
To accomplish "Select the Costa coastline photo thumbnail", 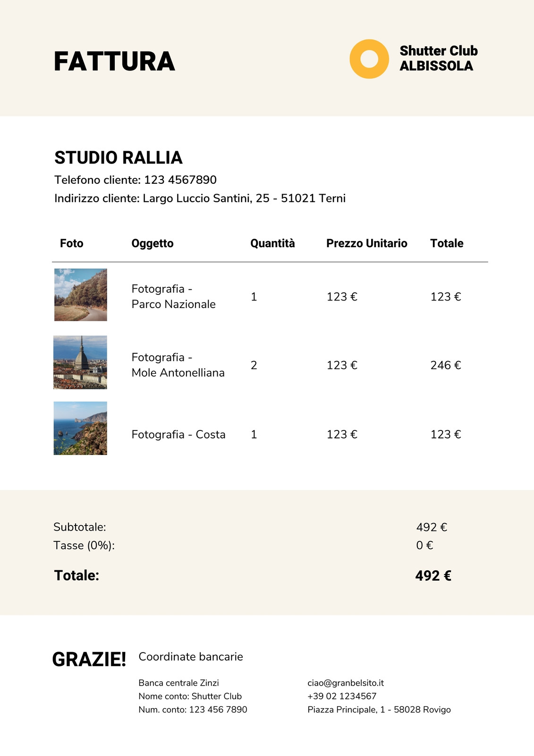I will (x=80, y=428).
